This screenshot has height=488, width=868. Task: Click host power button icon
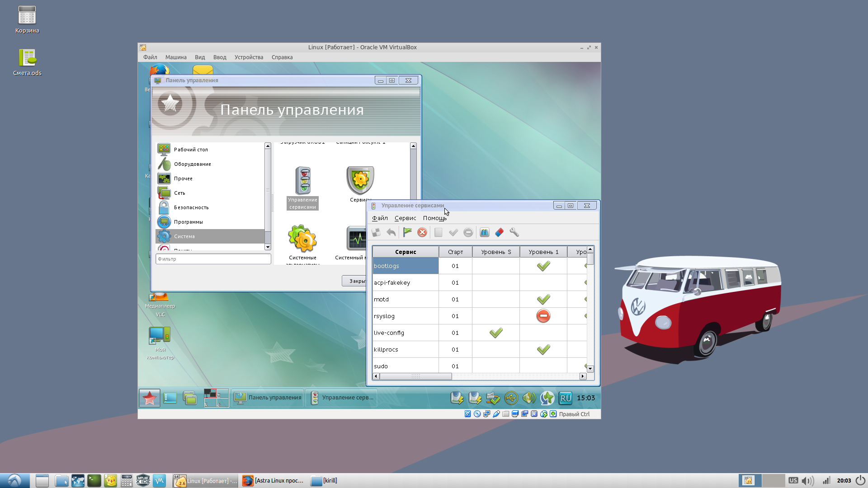pos(860,480)
